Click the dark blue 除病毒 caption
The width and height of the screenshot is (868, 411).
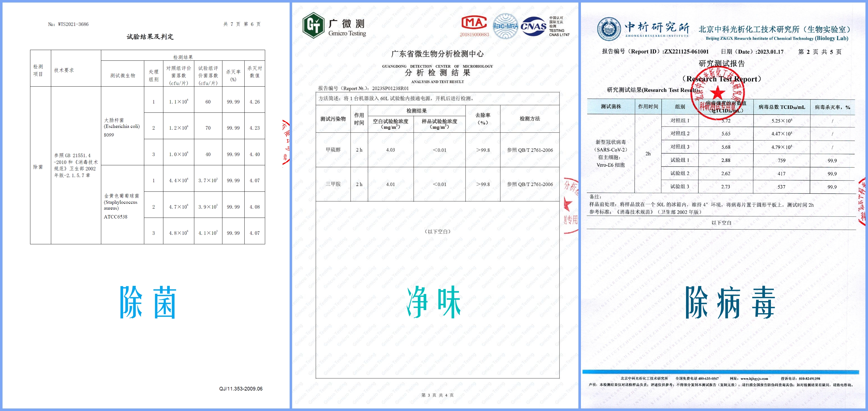[730, 302]
